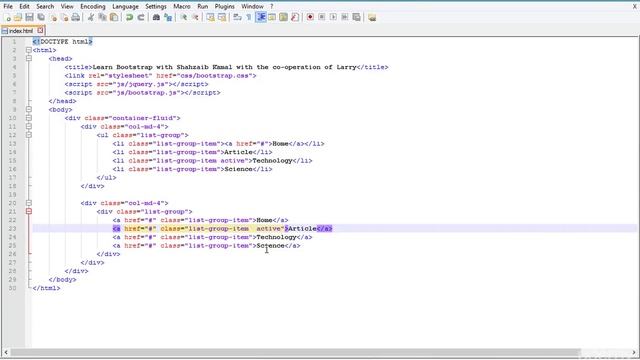The image size is (640, 360).
Task: Start macro recording with the red Record icon
Action: (310, 17)
